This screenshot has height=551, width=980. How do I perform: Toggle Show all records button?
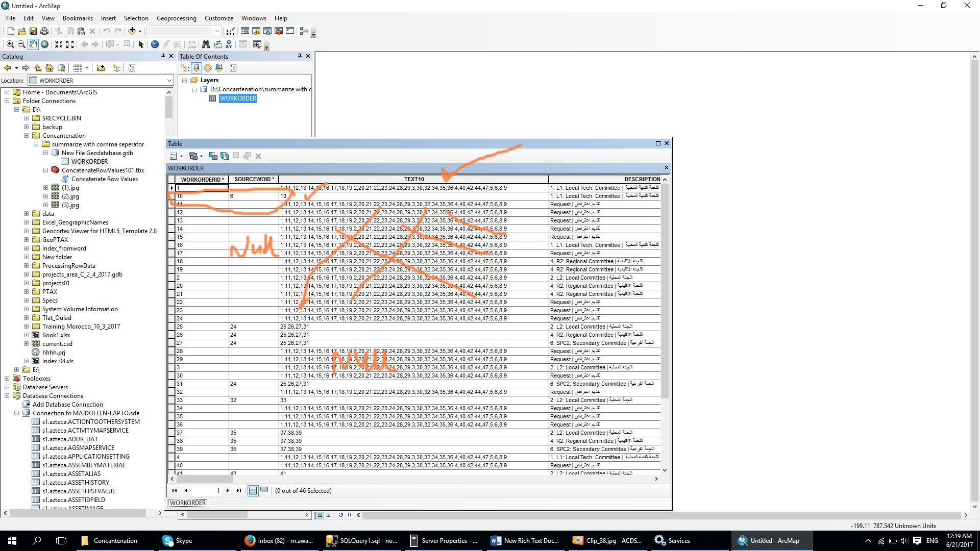tap(253, 491)
